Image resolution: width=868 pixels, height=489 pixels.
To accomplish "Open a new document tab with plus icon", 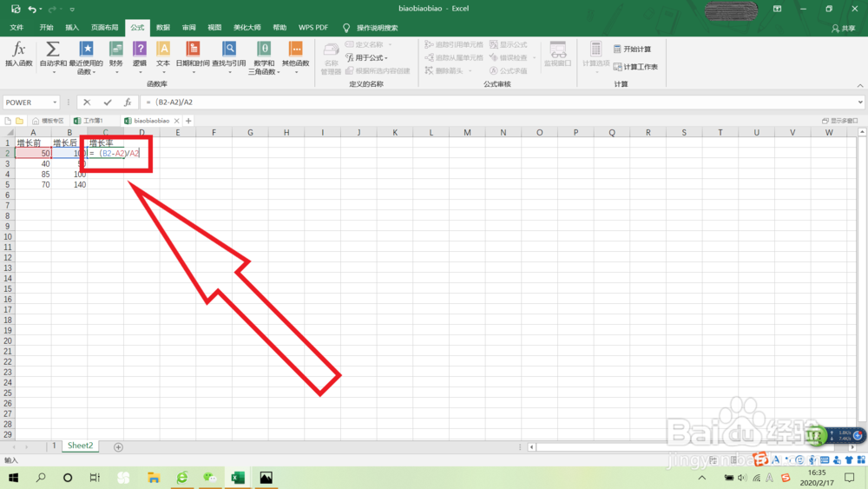I will [x=188, y=121].
